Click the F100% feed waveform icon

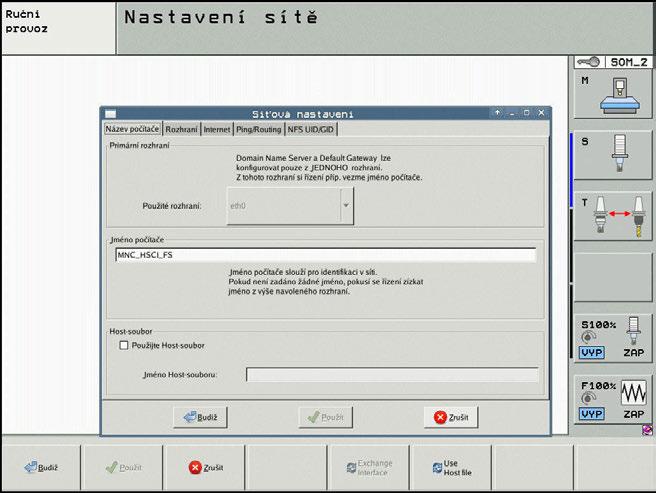(x=633, y=392)
